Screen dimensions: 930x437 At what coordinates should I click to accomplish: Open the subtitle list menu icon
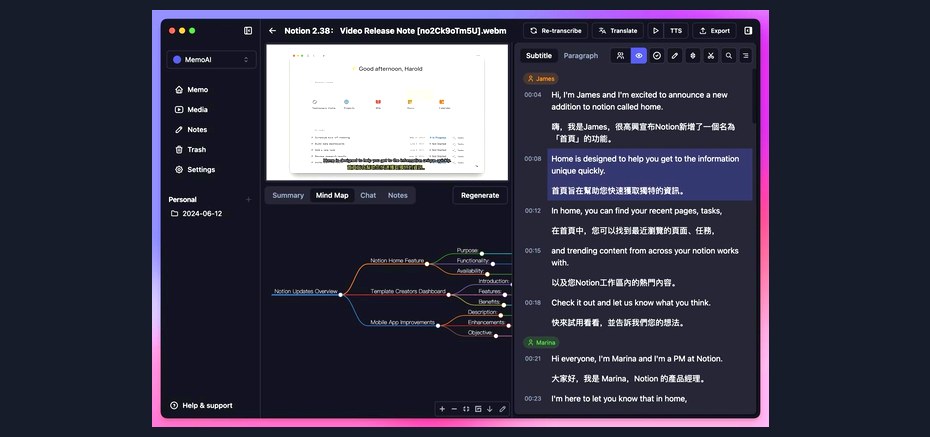pos(746,56)
